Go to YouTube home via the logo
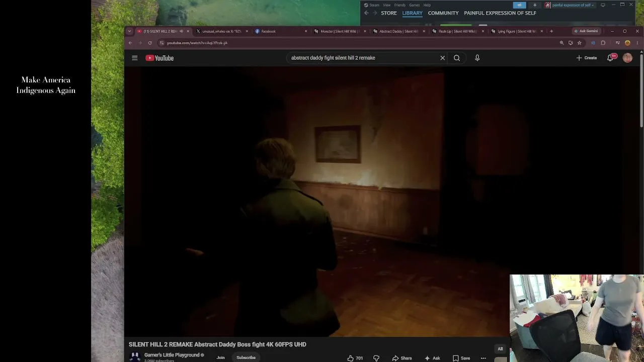This screenshot has height=362, width=644. pyautogui.click(x=159, y=58)
